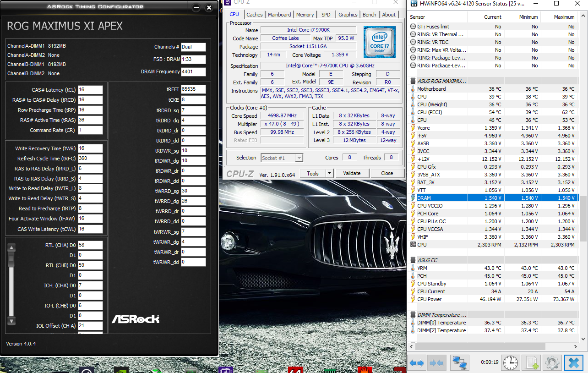
Task: Click the HWiNFO expand columns arrows icon
Action: coord(417,362)
